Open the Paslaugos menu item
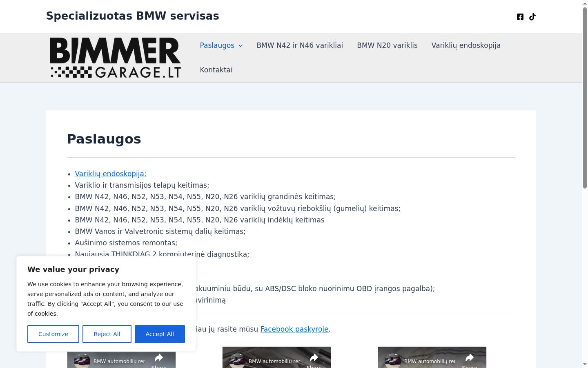Viewport: 588px width, 368px height. click(x=217, y=45)
